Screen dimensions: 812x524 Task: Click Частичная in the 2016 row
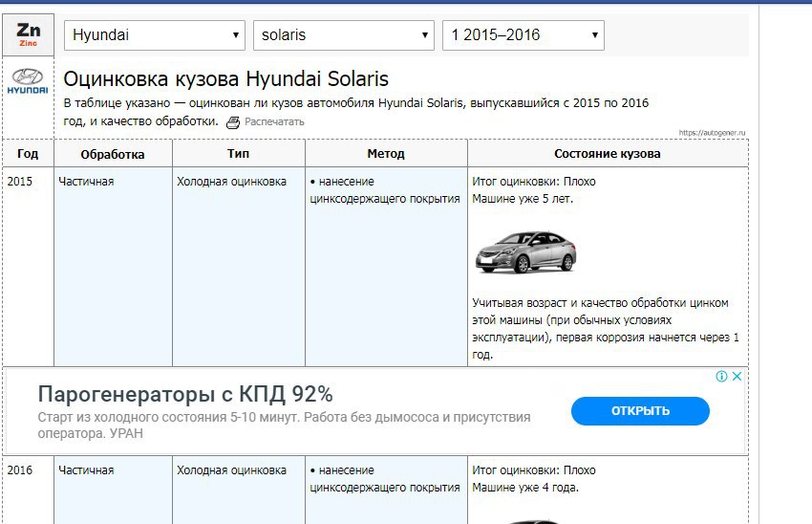pyautogui.click(x=86, y=470)
